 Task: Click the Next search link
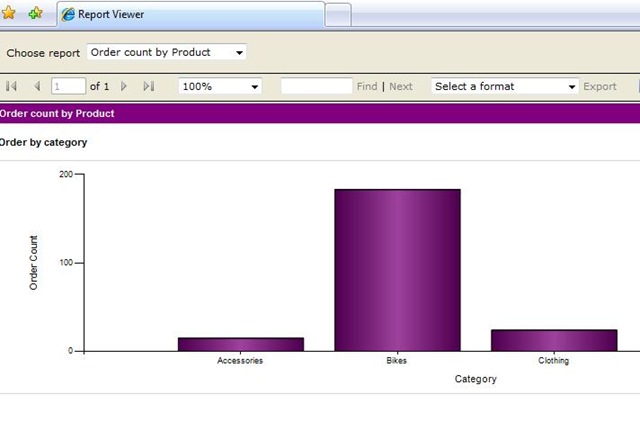point(401,87)
